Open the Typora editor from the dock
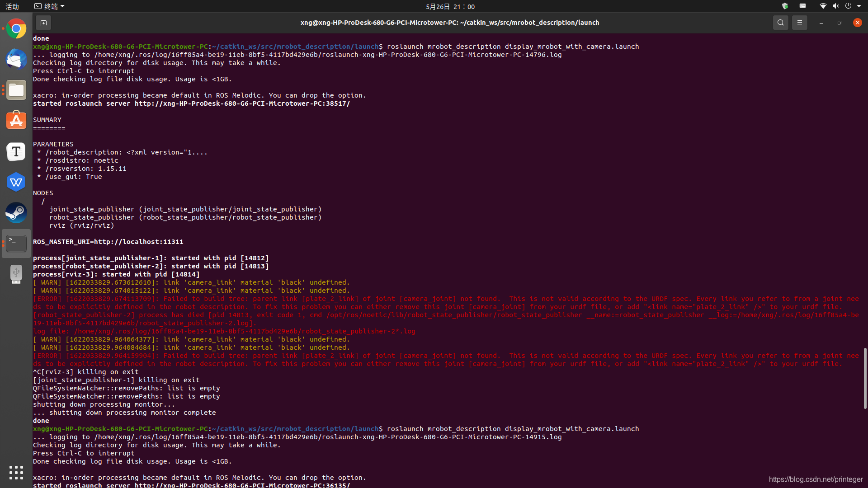The image size is (868, 488). [16, 151]
